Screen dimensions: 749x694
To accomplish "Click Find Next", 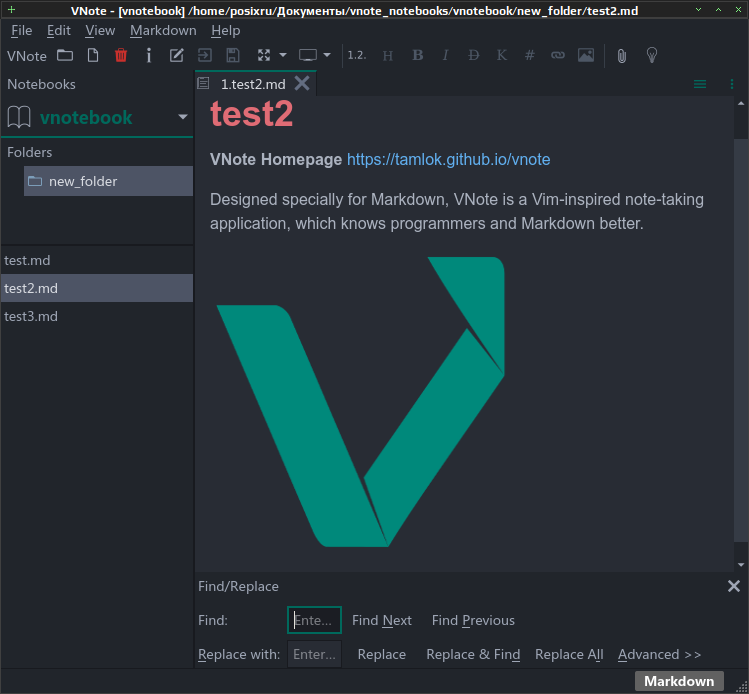I will pos(382,620).
